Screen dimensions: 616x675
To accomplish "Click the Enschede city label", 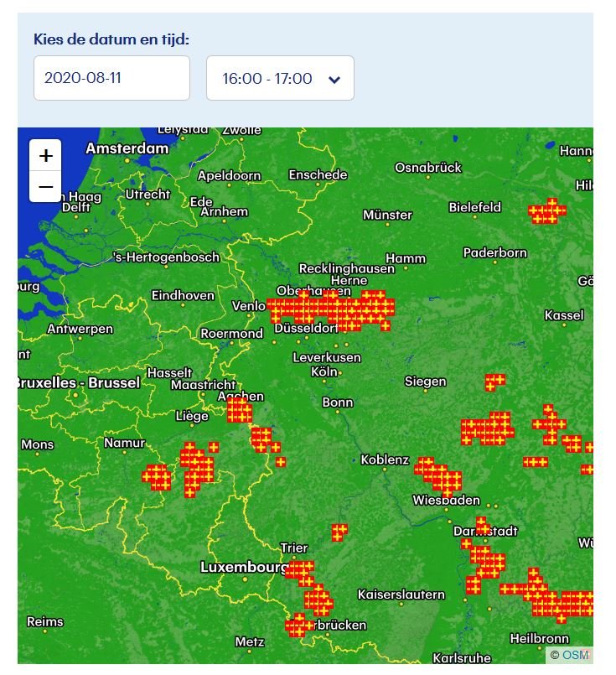I will click(x=318, y=174).
